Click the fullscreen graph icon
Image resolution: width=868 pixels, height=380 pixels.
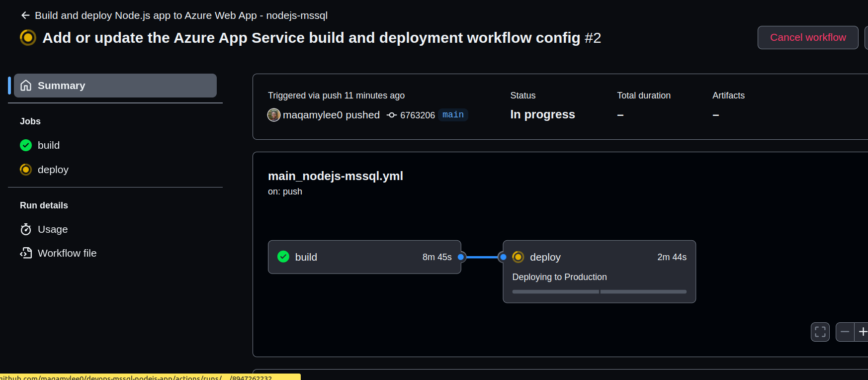point(820,332)
